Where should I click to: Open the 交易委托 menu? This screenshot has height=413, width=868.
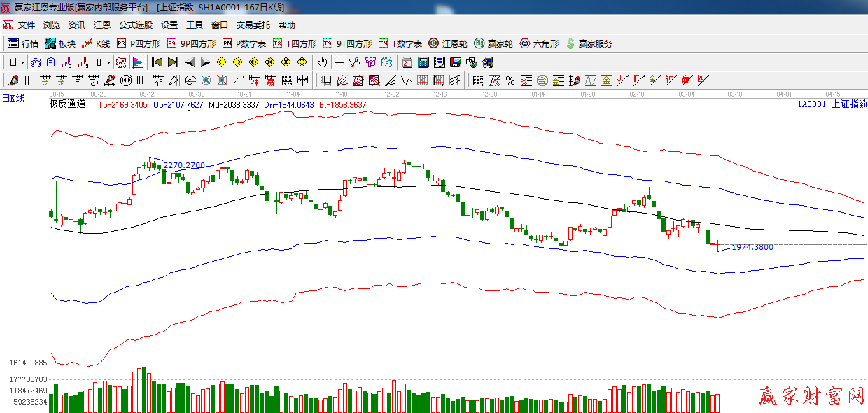[x=253, y=25]
